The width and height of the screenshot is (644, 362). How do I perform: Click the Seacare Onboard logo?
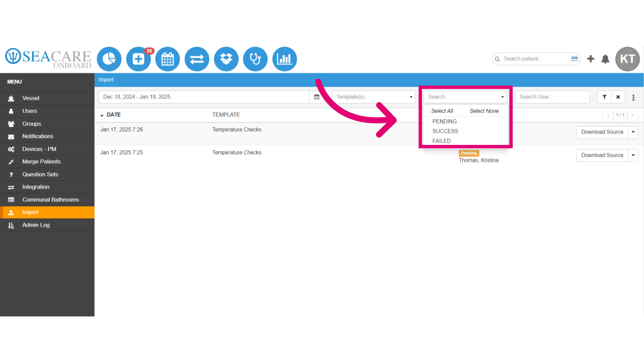48,58
